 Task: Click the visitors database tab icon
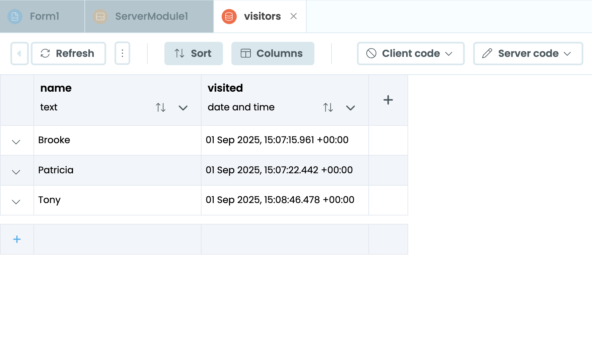click(x=229, y=16)
